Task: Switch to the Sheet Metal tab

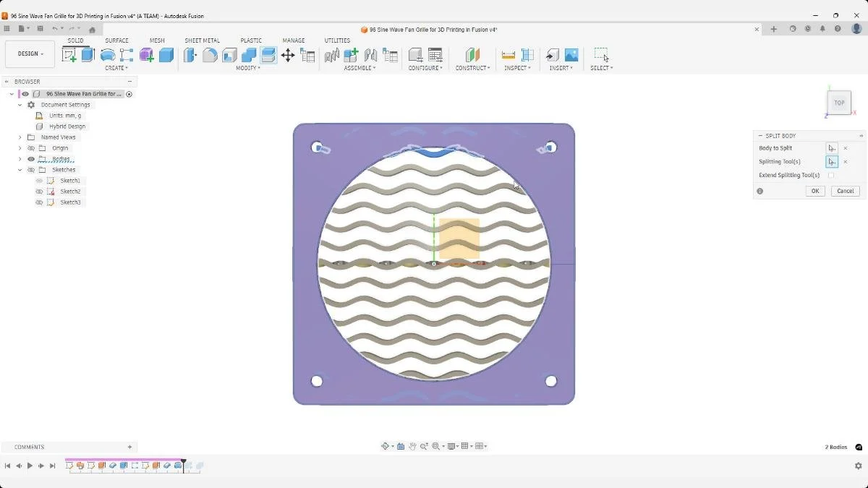Action: click(x=202, y=40)
